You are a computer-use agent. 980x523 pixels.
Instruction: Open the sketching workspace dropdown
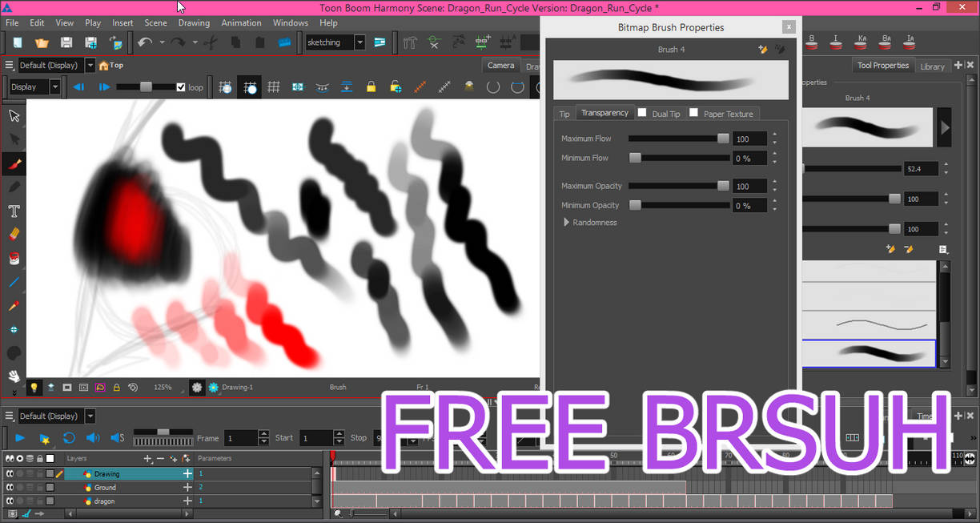(x=359, y=42)
